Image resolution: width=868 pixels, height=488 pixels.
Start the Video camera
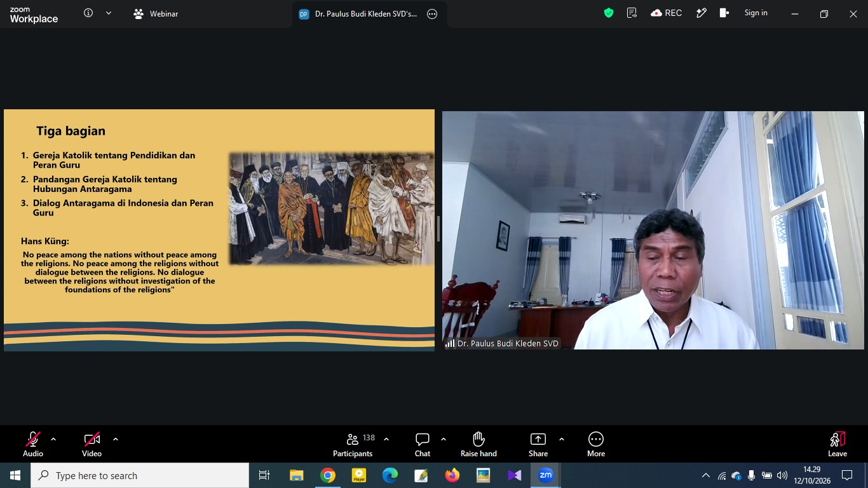pyautogui.click(x=92, y=445)
